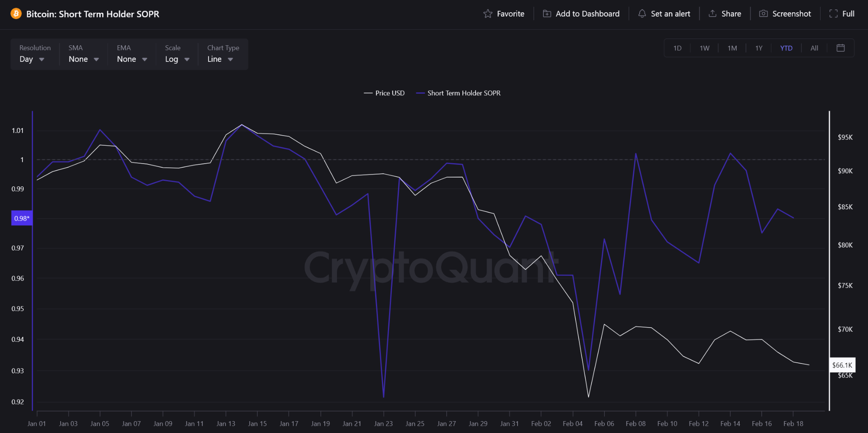The image size is (868, 433).
Task: Click the Favorite star icon
Action: click(x=488, y=14)
